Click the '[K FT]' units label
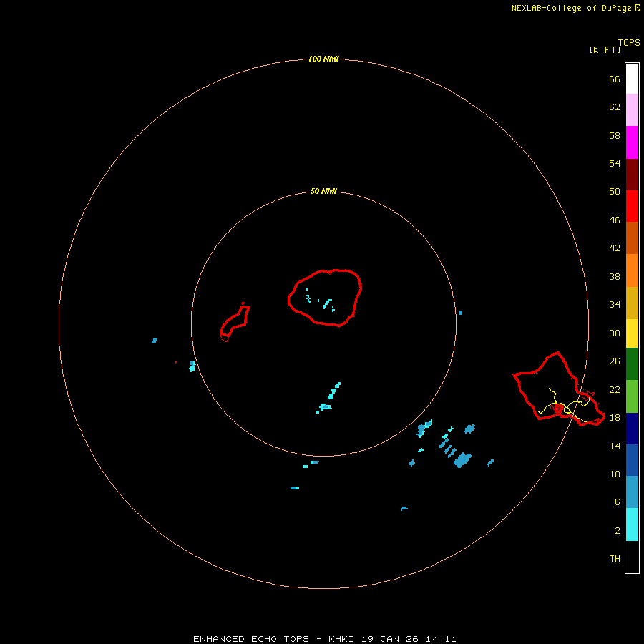The height and width of the screenshot is (644, 644). [x=605, y=49]
